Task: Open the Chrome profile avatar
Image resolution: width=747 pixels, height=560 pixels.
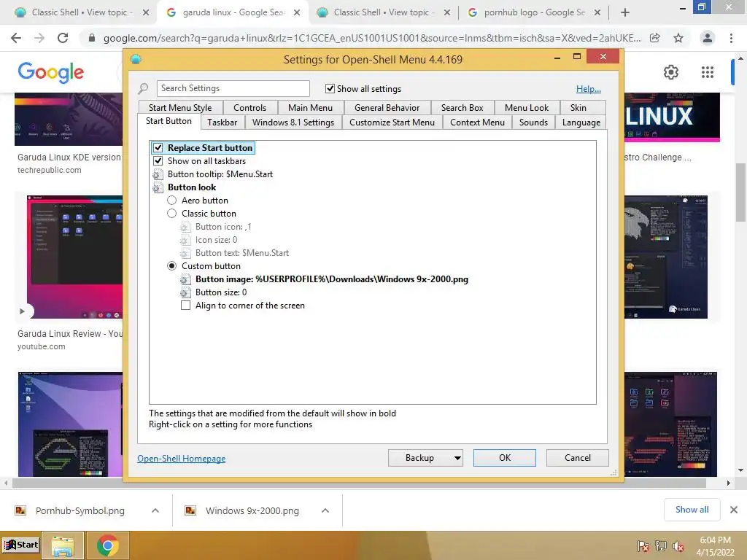Action: [x=708, y=38]
